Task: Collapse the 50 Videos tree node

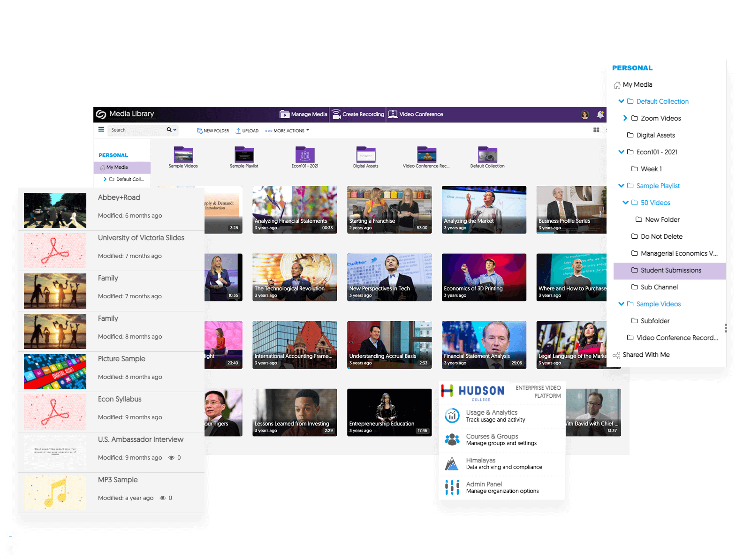Action: click(x=625, y=203)
